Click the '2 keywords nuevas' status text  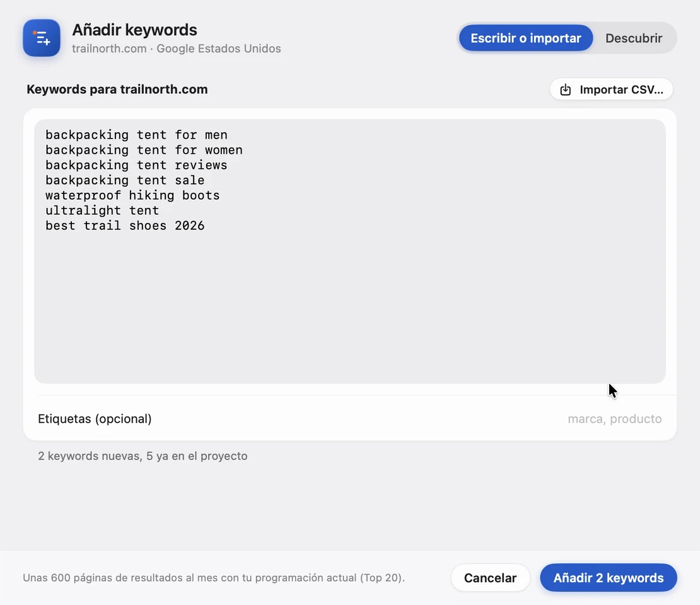pyautogui.click(x=143, y=456)
